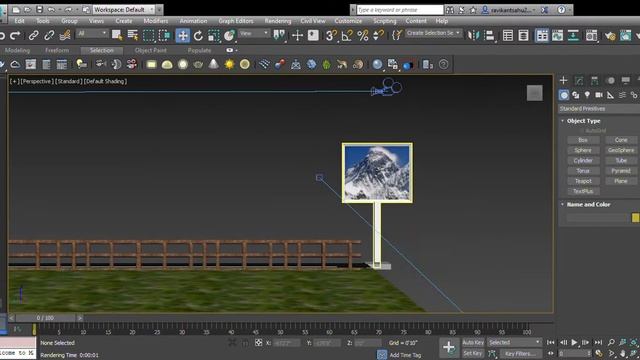Screen dimensions: 640x360
Task: Toggle Absolute/Offset transform type-in mode
Action: click(x=258, y=343)
